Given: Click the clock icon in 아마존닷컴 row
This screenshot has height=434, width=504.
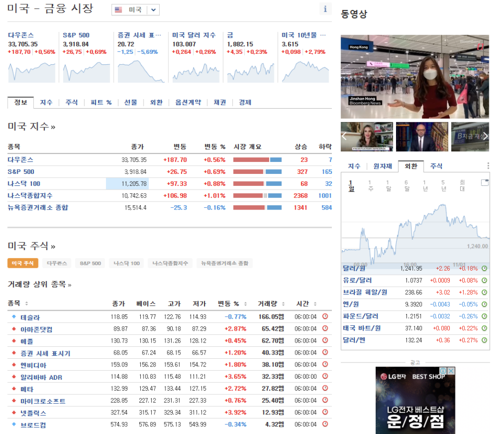Looking at the screenshot, I should point(325,329).
